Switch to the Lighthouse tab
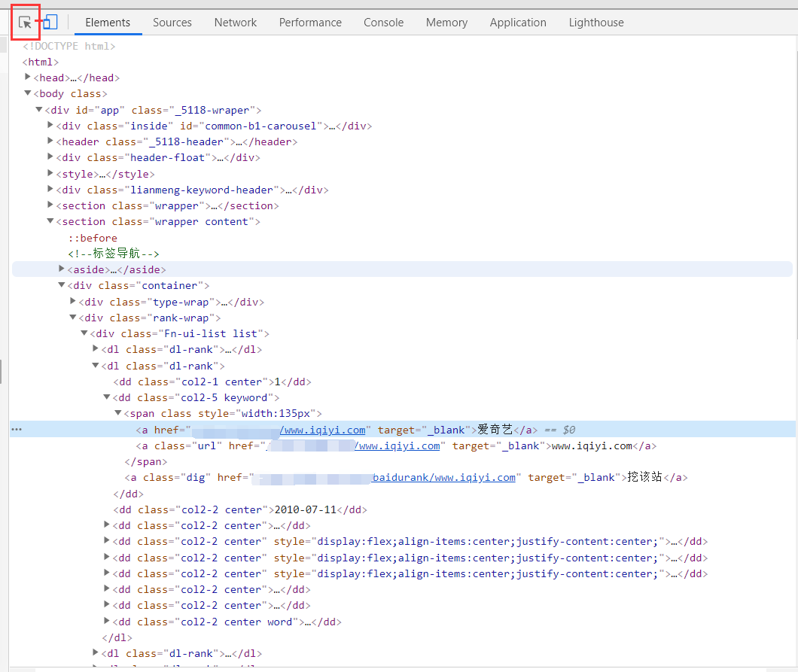This screenshot has height=672, width=798. pyautogui.click(x=596, y=23)
